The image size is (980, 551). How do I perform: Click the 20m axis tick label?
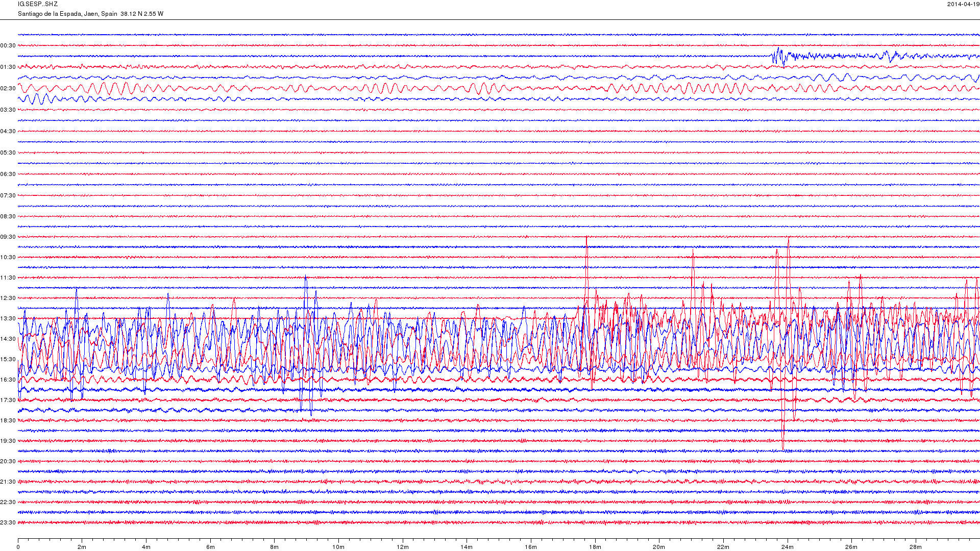pos(659,547)
